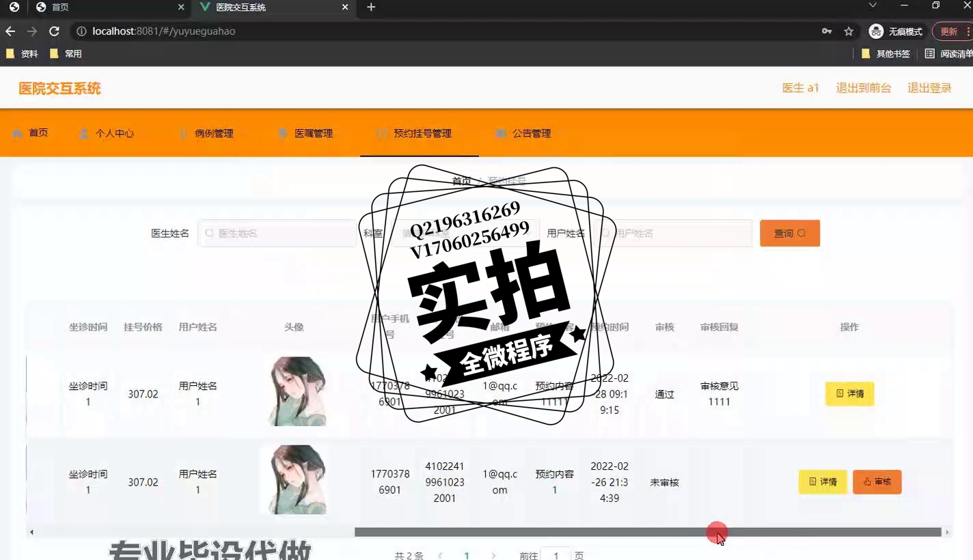Image resolution: width=973 pixels, height=560 pixels.
Task: Open the 其他书签 bookmarks folder
Action: pos(886,53)
